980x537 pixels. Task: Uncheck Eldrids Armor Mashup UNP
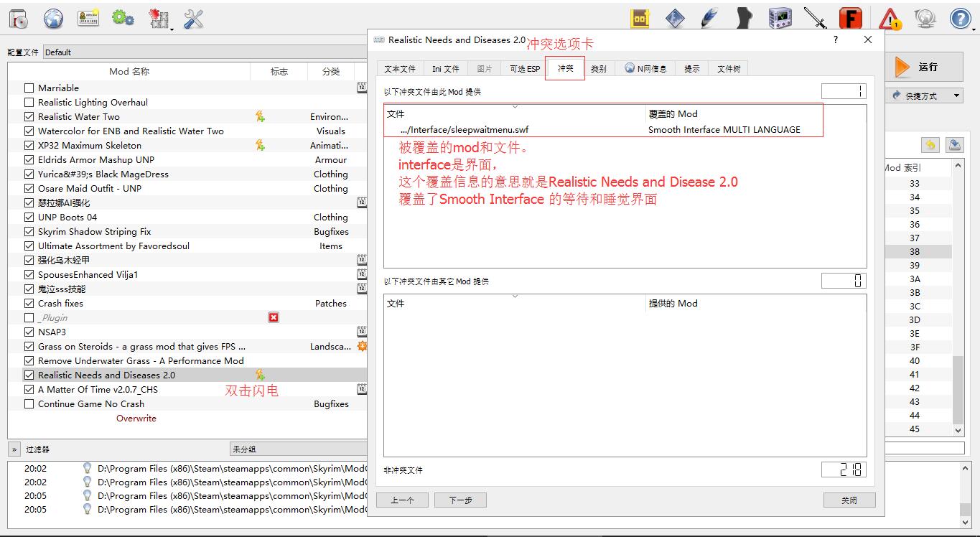point(29,159)
